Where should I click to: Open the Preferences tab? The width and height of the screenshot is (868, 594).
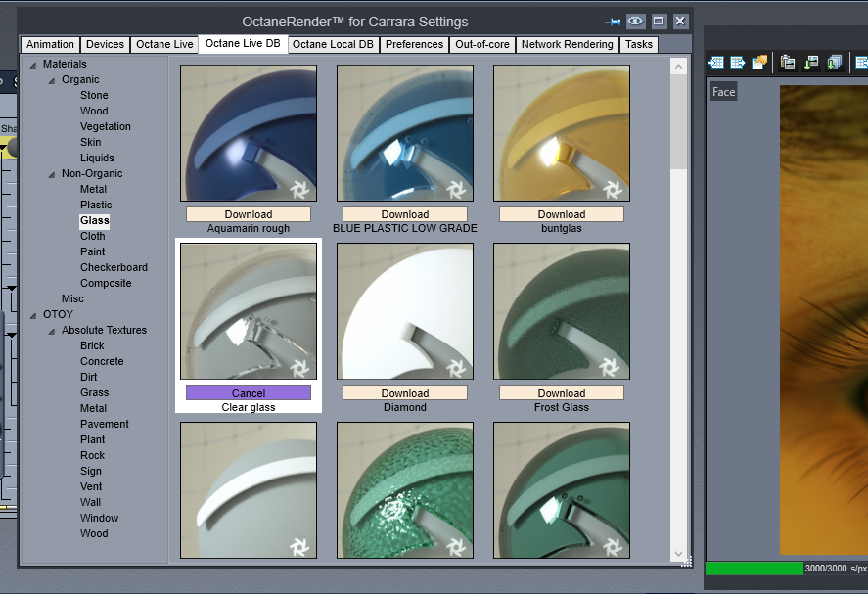coord(414,44)
